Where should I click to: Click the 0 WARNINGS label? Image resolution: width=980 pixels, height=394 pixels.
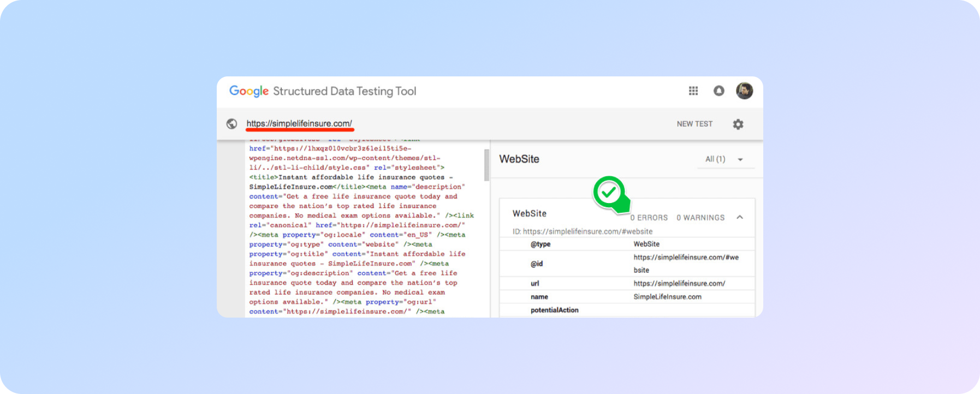point(700,218)
